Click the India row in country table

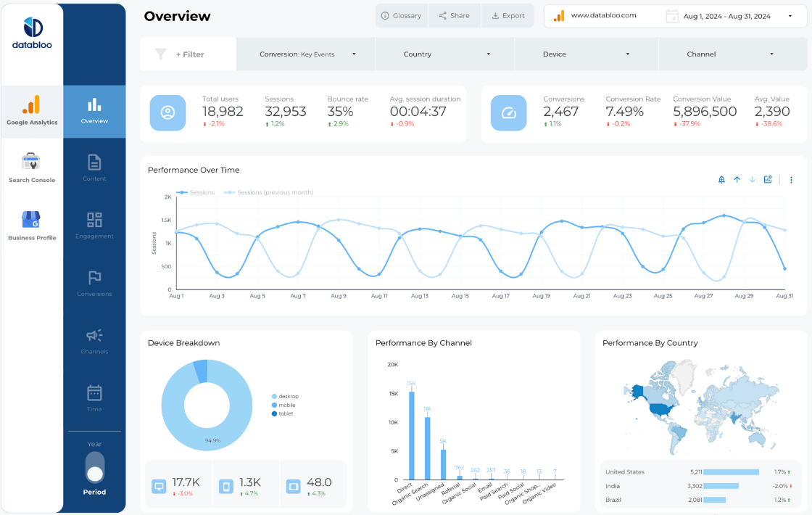click(x=699, y=486)
